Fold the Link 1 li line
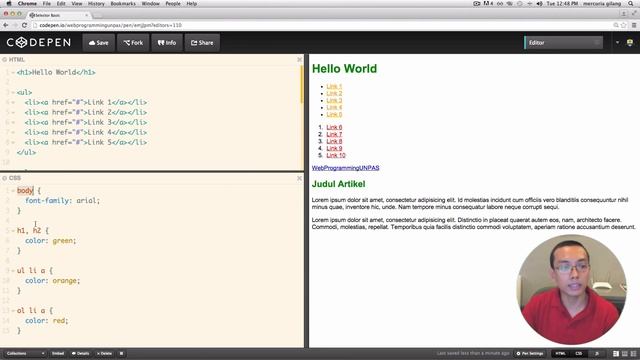640x360 pixels. pyautogui.click(x=13, y=102)
